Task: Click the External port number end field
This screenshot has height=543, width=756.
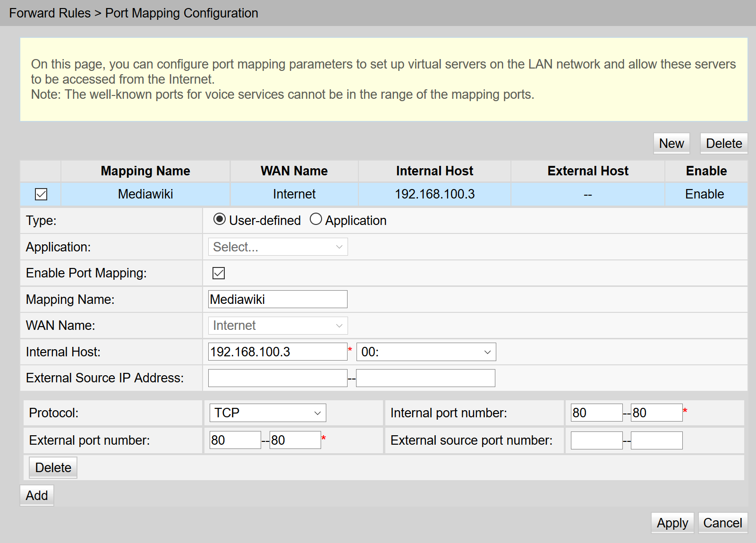Action: click(x=295, y=440)
